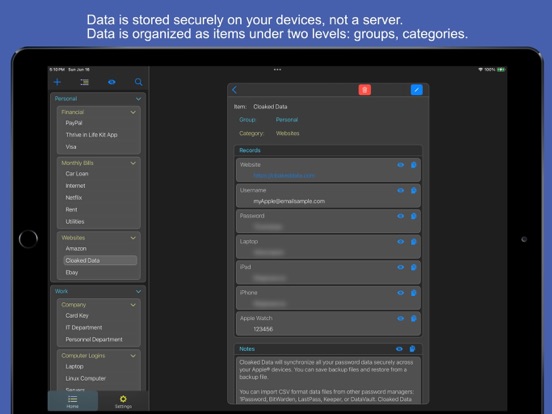Show the hidden iPhone value
Viewport: 552px width, 414px height.
coord(401,293)
